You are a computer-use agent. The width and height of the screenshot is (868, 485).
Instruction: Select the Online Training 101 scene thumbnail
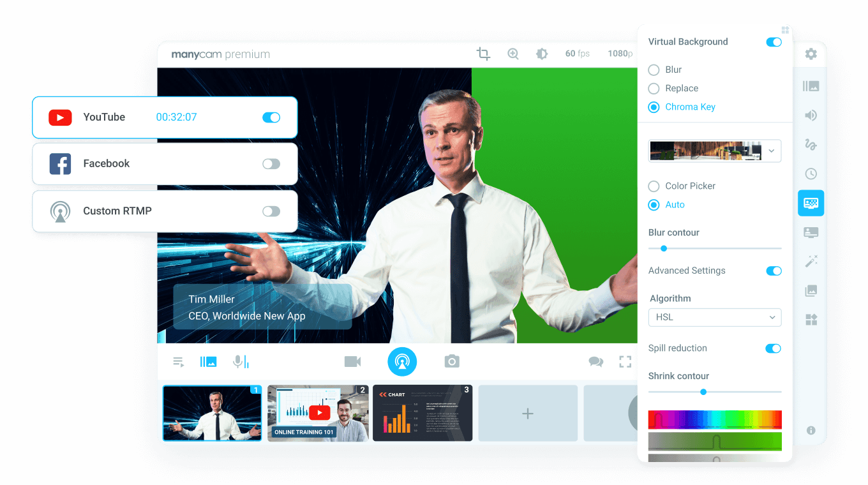(318, 413)
